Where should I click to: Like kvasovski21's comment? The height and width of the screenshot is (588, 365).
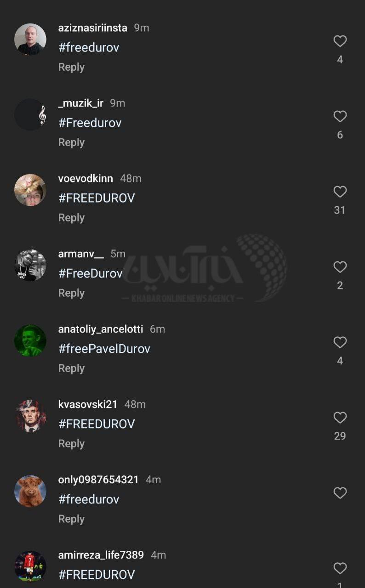pos(340,418)
